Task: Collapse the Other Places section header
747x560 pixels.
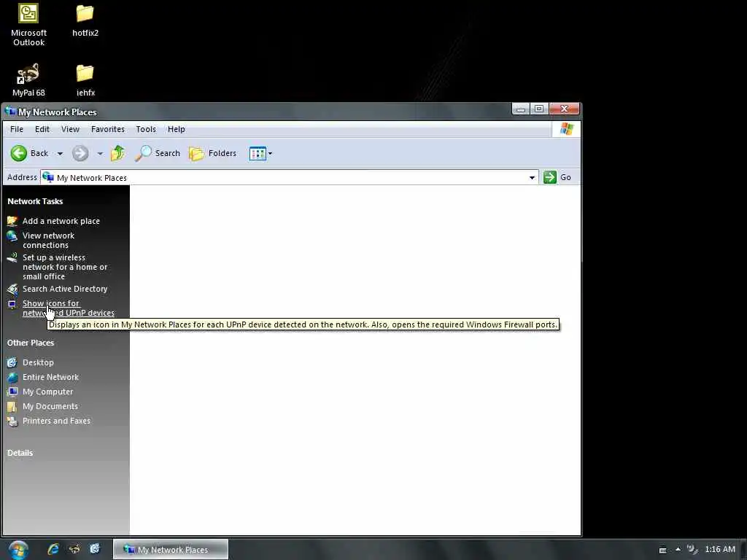Action: tap(31, 343)
